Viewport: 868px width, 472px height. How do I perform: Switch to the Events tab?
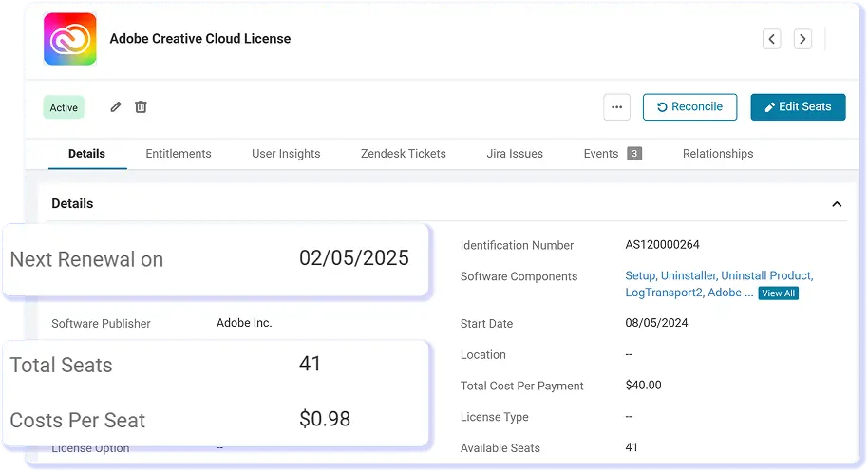(x=600, y=154)
